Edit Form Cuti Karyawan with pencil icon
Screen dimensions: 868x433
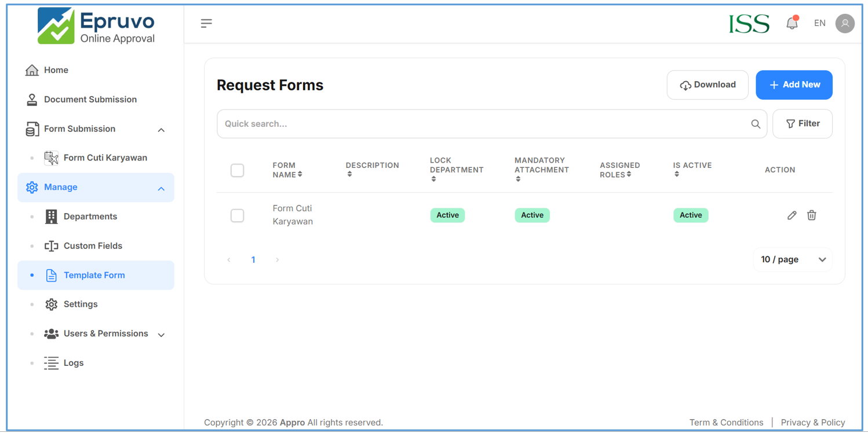click(x=792, y=215)
